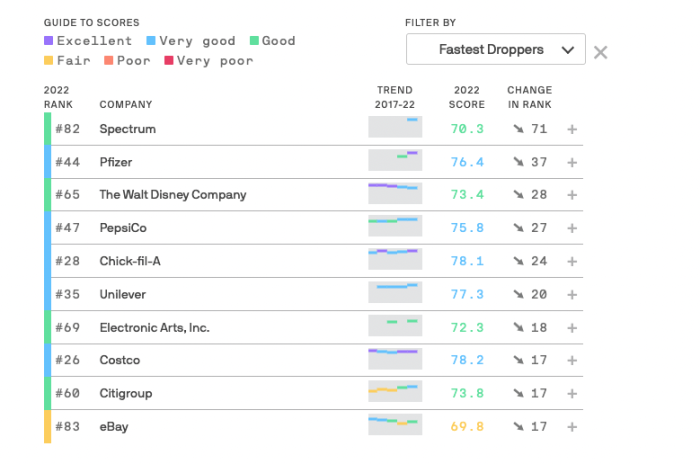
Task: Click the Costco trend sparkline
Action: [x=395, y=360]
